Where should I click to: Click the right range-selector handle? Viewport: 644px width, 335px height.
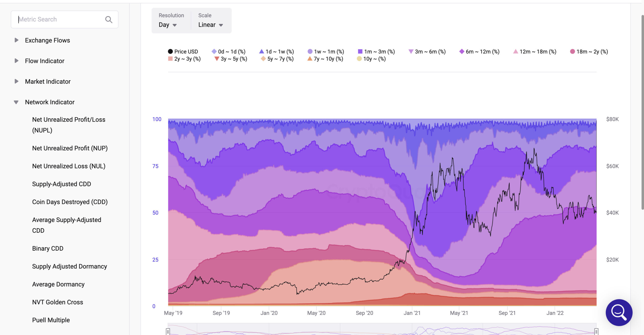click(x=596, y=331)
